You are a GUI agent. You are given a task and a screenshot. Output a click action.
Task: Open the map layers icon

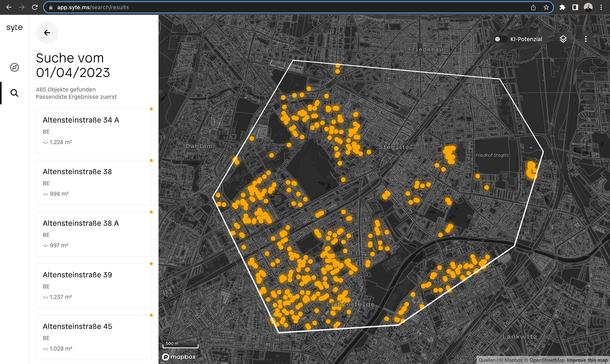[x=563, y=39]
